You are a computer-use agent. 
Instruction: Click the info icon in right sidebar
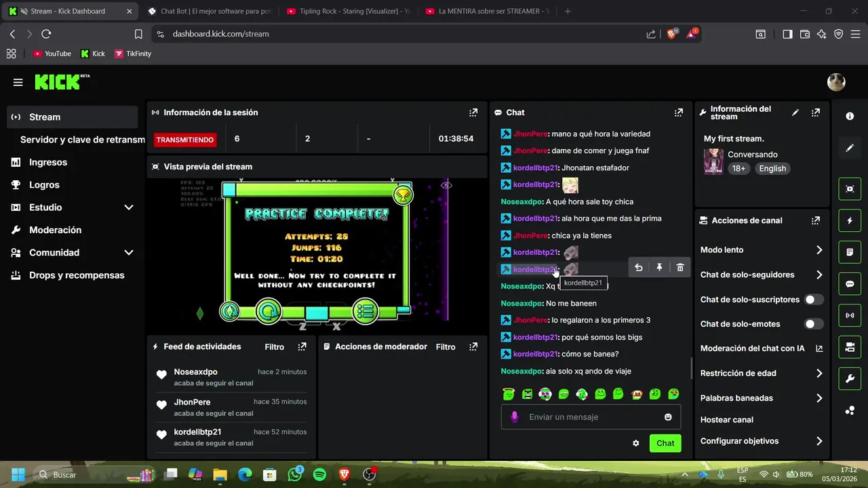pos(850,117)
